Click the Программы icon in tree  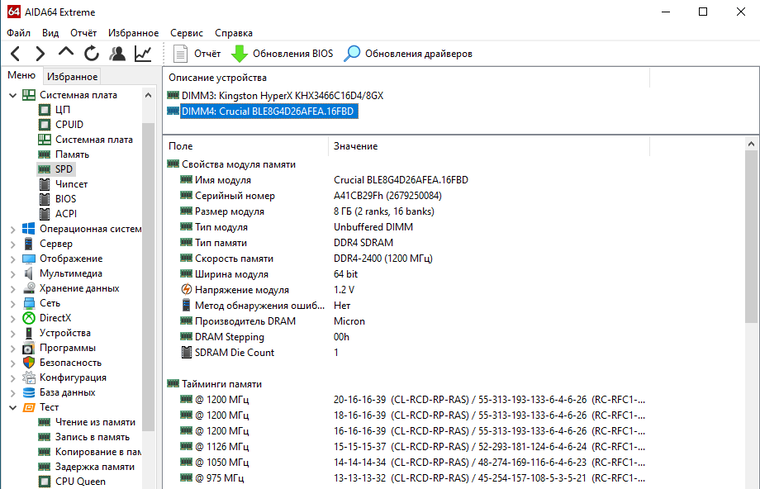click(29, 348)
